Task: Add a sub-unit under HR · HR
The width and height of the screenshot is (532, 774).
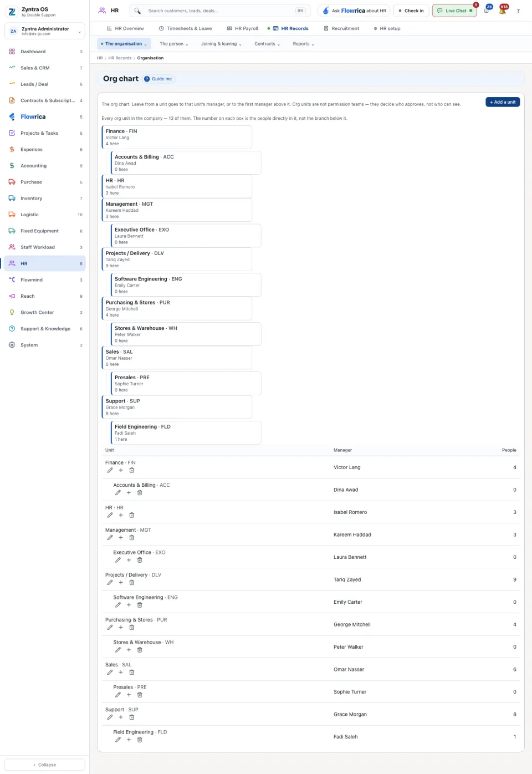Action: [x=121, y=515]
